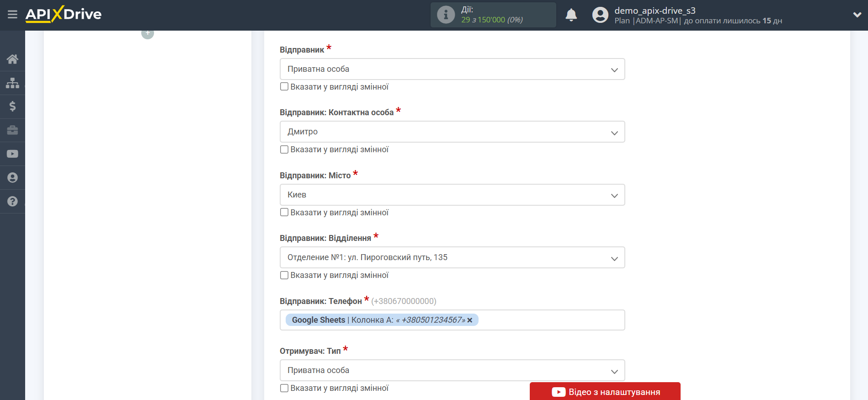Click the gray plus circle button

[x=148, y=33]
